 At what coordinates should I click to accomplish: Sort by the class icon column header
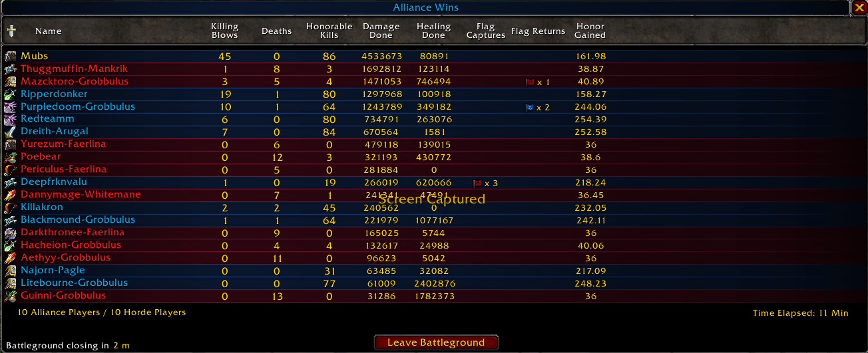click(11, 31)
